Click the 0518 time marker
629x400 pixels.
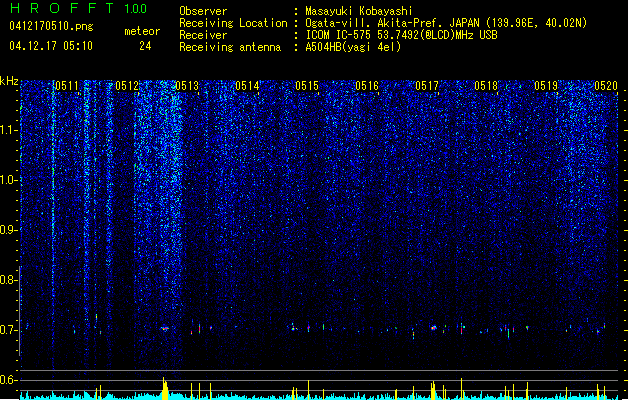486,86
